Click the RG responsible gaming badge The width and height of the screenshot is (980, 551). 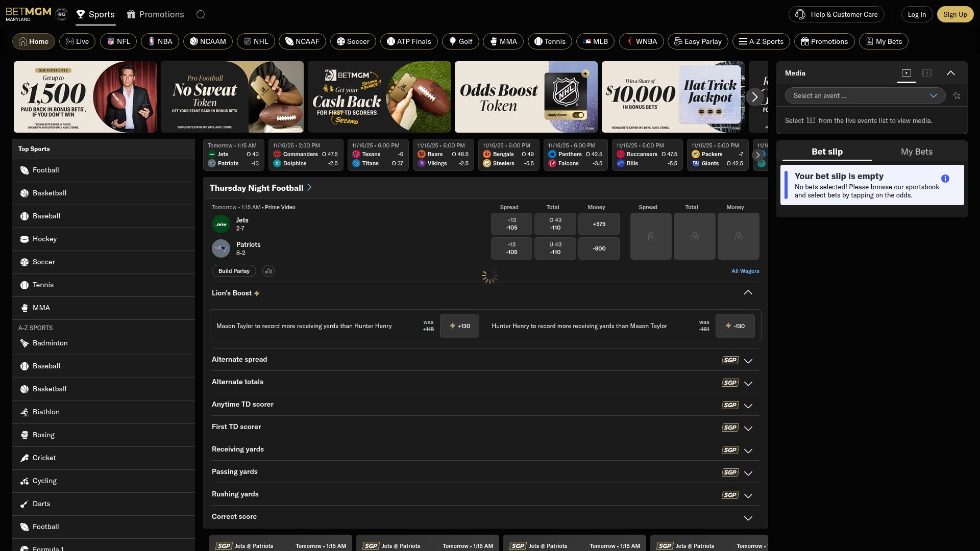click(x=62, y=14)
